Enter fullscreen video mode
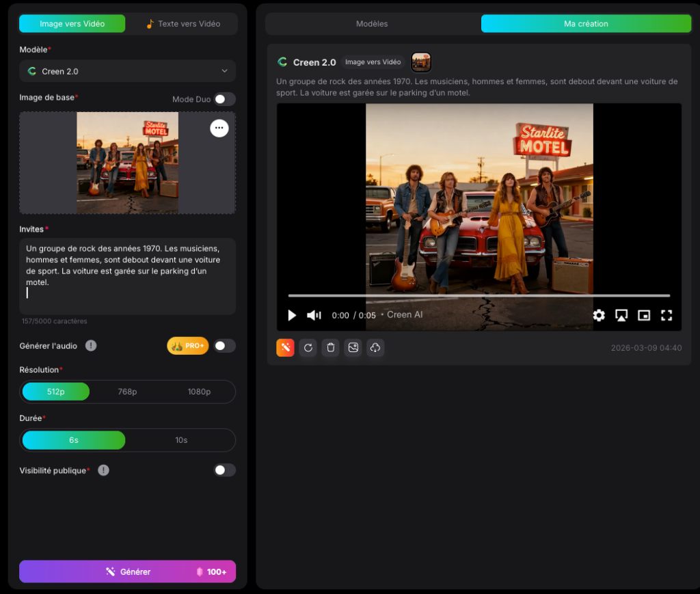 [667, 315]
